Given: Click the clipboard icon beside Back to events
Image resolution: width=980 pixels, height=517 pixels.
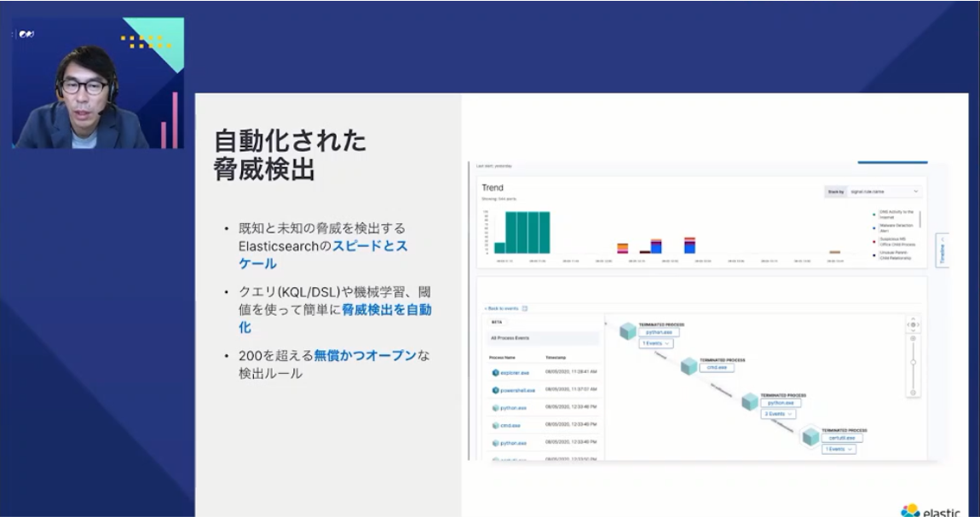Looking at the screenshot, I should (x=524, y=308).
